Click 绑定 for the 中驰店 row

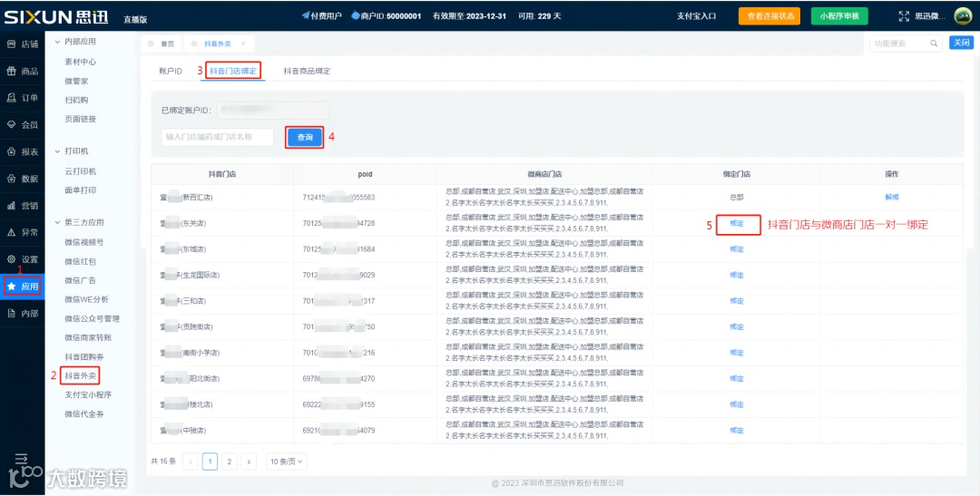(737, 431)
